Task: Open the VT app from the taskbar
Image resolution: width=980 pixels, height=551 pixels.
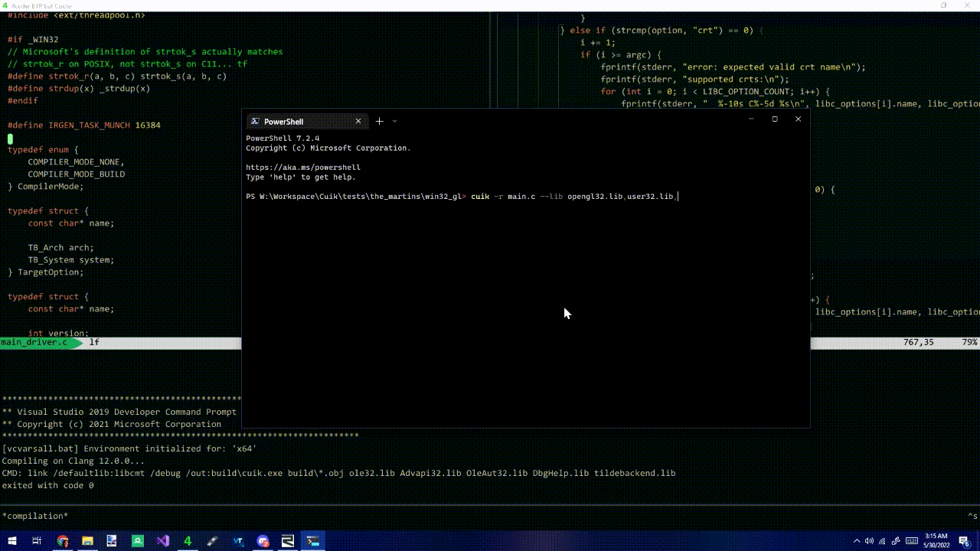Action: 237,541
